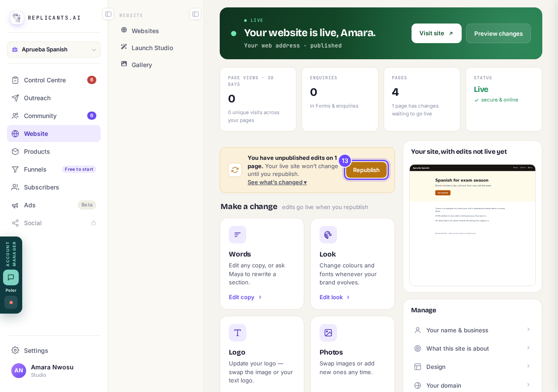Collapse the main sidebar panel
Screen dimensions: 558x392
click(x=108, y=14)
